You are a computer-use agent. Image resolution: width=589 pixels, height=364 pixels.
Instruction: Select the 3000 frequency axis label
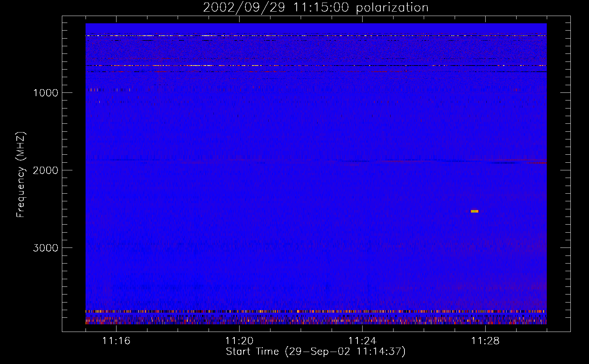(46, 248)
